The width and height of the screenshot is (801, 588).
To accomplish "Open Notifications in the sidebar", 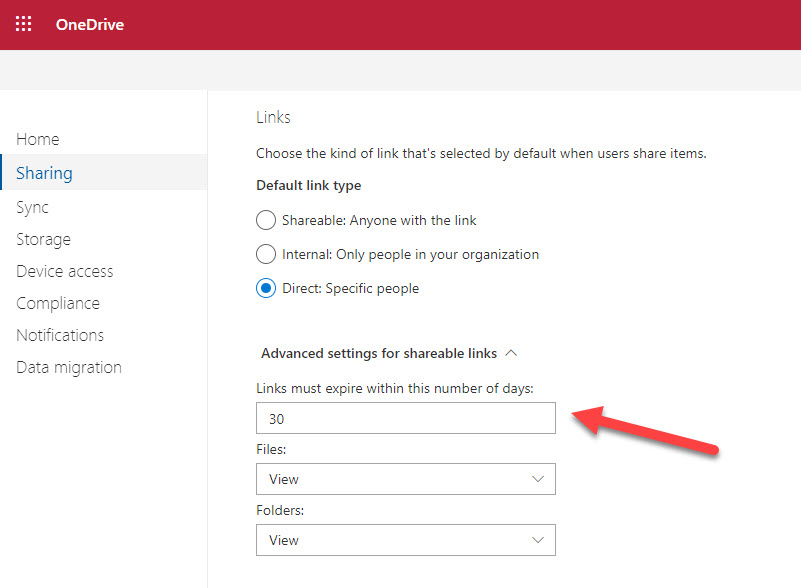I will click(x=60, y=335).
